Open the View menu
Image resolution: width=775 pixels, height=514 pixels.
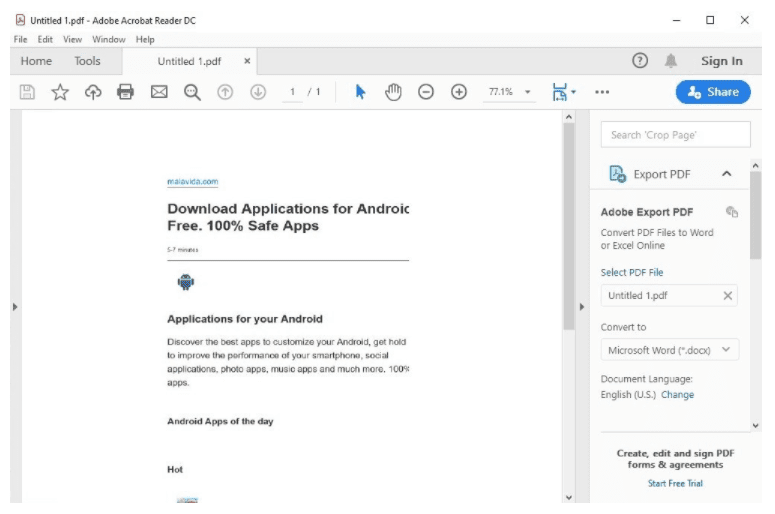click(72, 40)
